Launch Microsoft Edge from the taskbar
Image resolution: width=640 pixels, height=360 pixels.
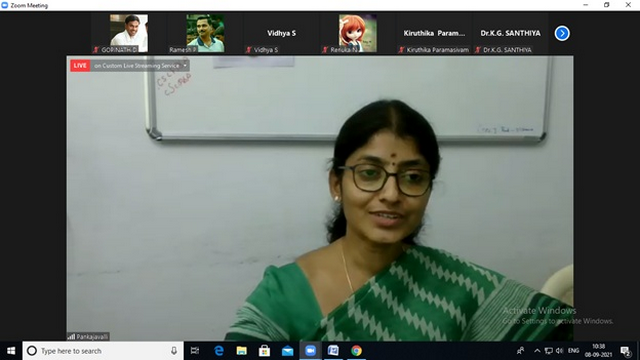coord(219,351)
